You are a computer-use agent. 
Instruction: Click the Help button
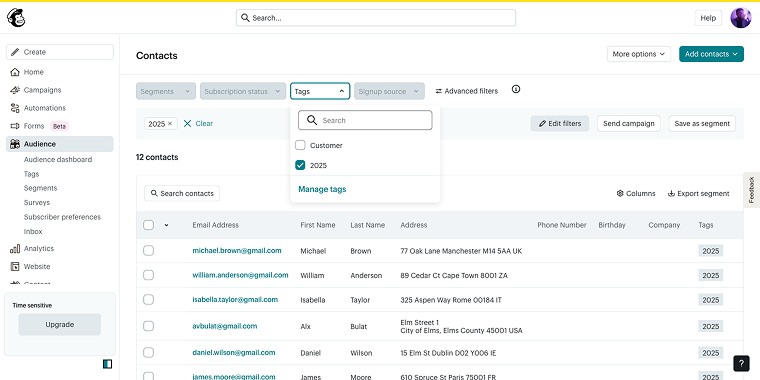(708, 18)
